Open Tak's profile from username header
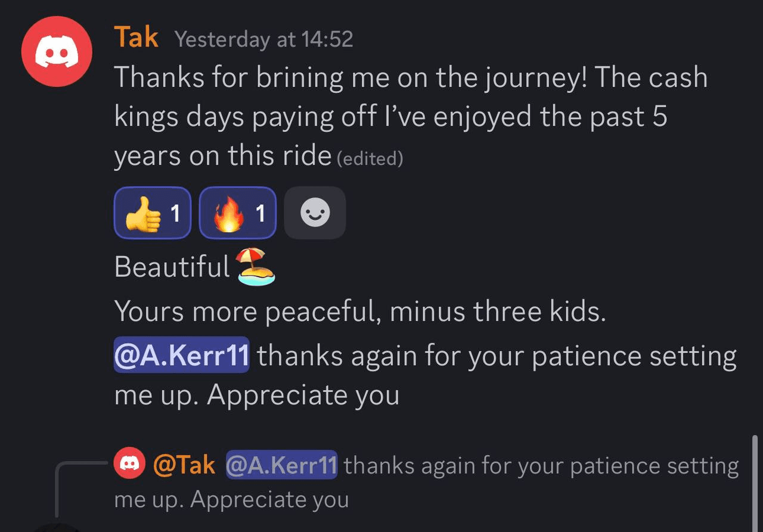Screen dimensions: 763x532 [136, 38]
